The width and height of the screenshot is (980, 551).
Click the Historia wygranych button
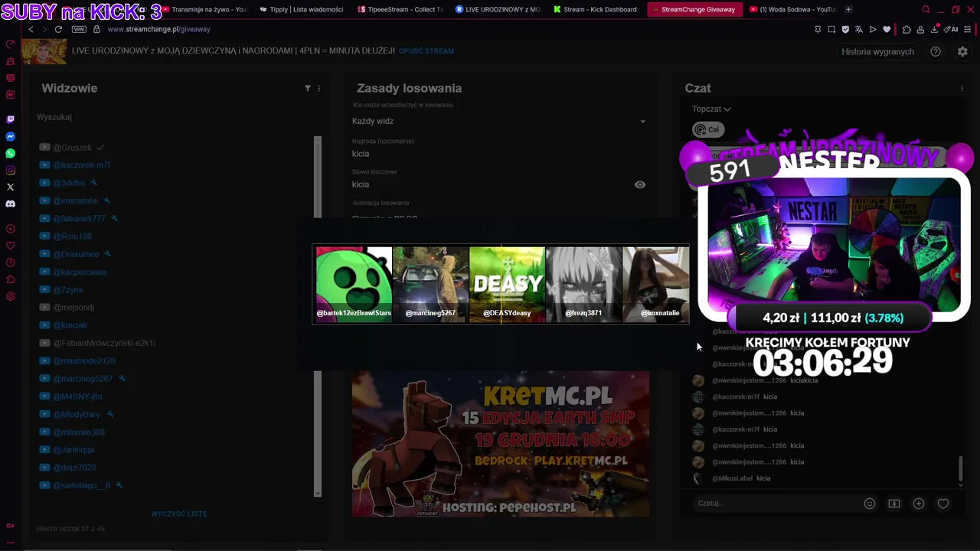click(877, 51)
